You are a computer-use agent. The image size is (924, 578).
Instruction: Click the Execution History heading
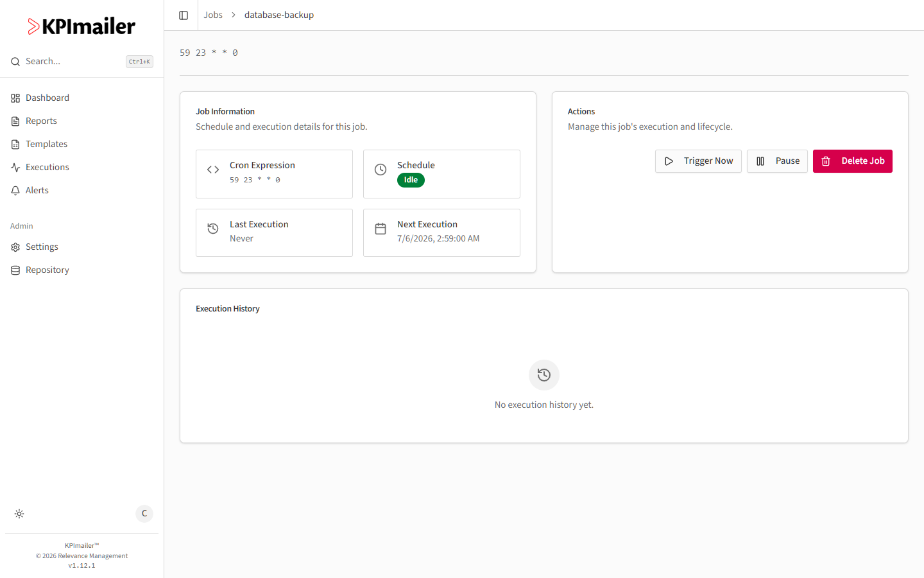click(228, 309)
